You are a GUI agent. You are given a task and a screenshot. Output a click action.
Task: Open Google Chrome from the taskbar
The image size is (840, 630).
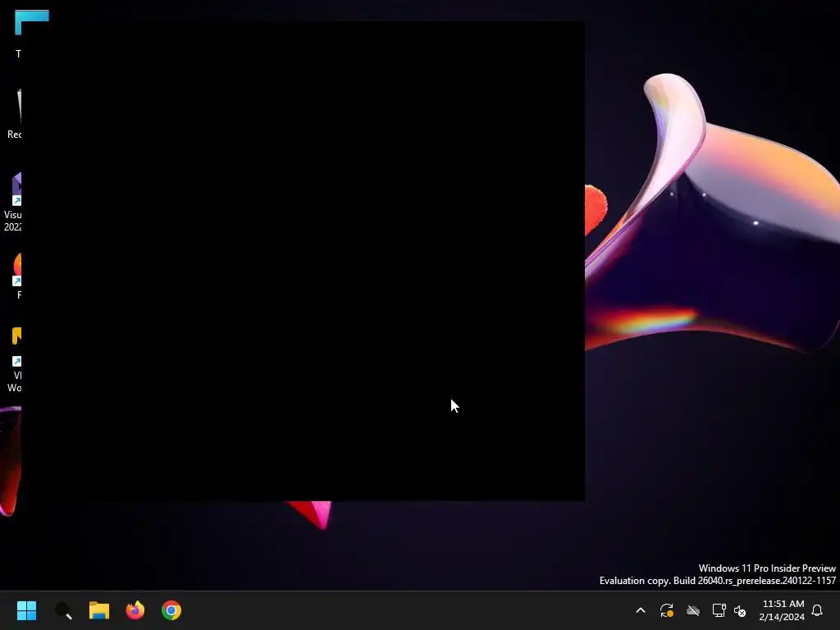click(x=171, y=610)
